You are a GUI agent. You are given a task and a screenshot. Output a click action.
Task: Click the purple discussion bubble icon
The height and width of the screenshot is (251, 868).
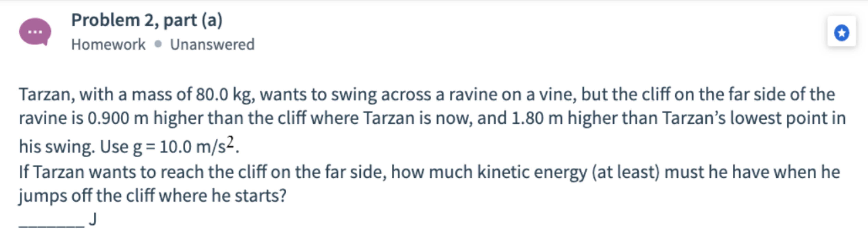pos(35,32)
